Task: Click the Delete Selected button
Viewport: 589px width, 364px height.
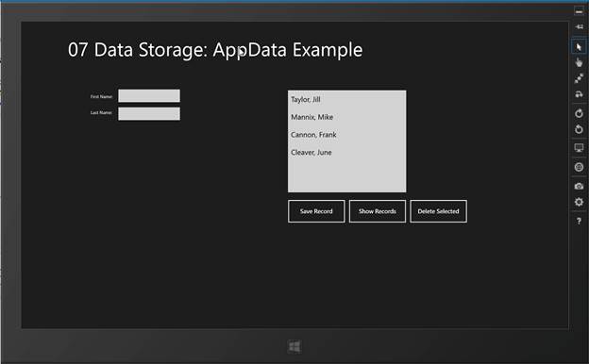Action: click(438, 211)
